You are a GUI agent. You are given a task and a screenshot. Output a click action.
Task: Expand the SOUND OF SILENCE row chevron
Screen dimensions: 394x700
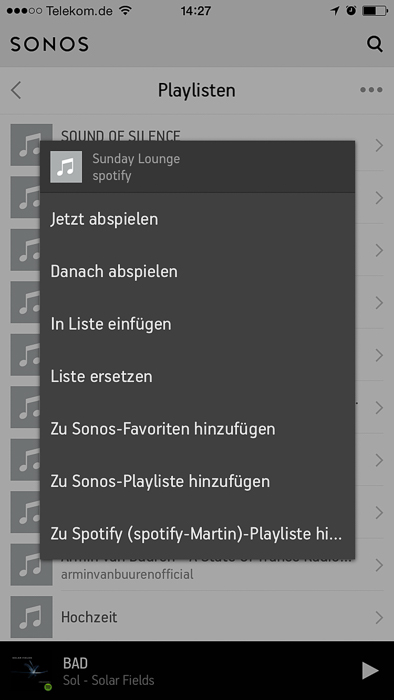pos(379,145)
